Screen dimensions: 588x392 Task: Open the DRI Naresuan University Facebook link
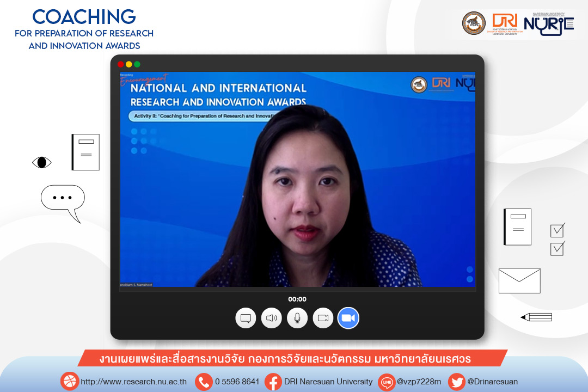pos(328,382)
